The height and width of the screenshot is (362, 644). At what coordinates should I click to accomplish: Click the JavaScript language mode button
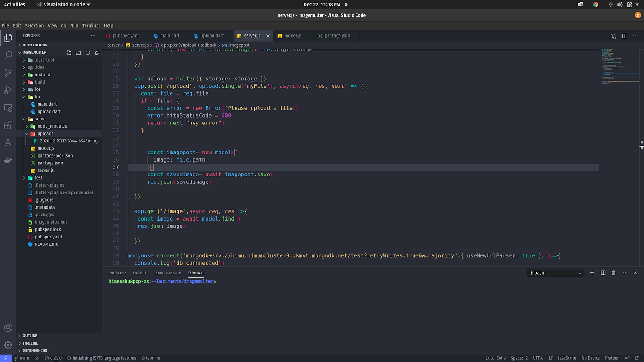[x=567, y=358]
